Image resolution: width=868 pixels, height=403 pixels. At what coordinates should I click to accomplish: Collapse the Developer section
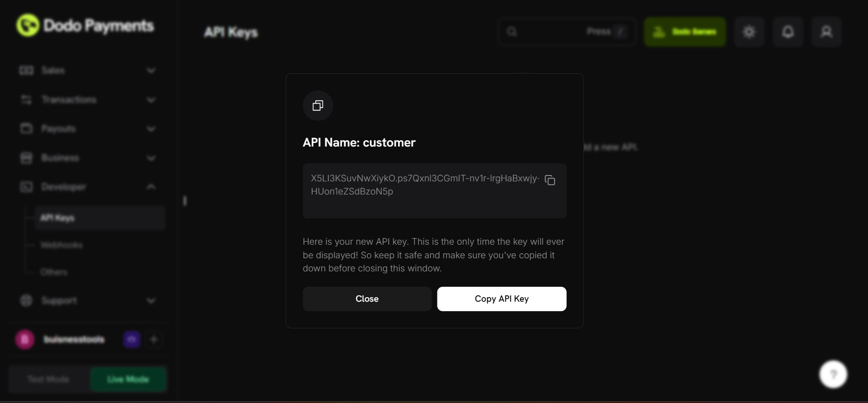pos(151,187)
